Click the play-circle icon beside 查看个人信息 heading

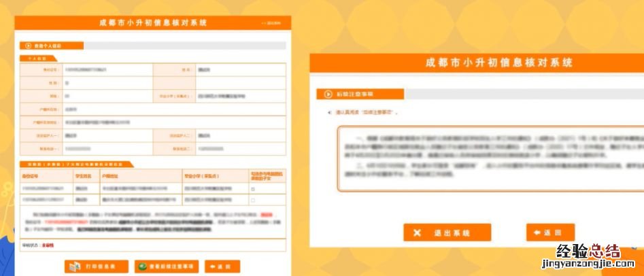(29, 46)
